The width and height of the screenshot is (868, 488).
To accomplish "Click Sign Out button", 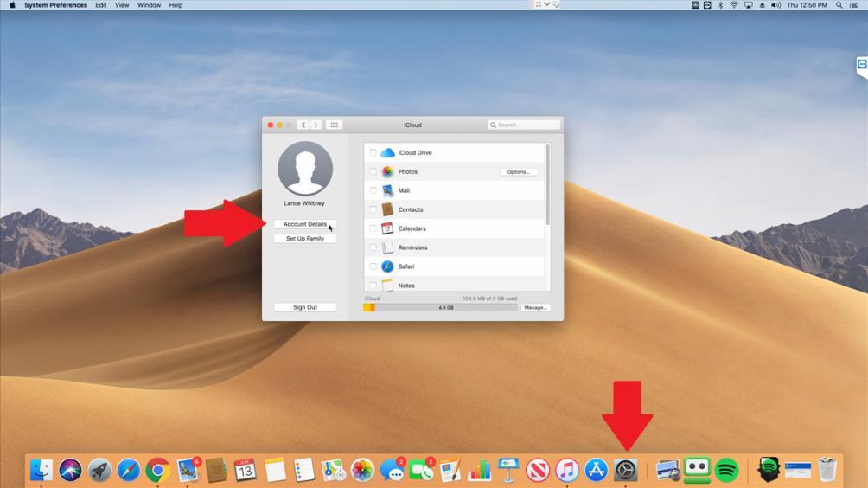I will pyautogui.click(x=305, y=307).
